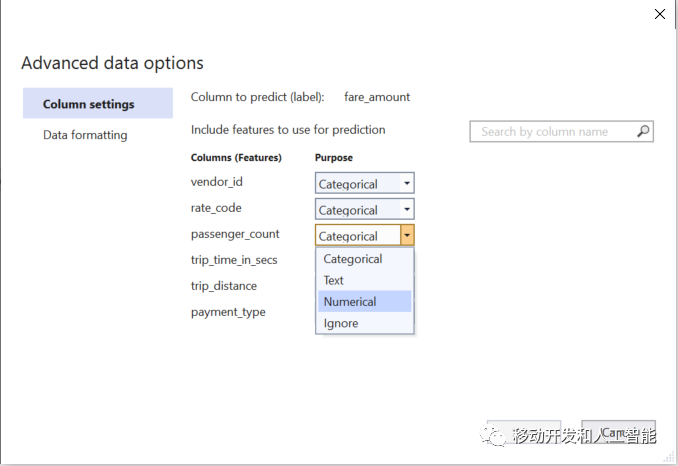
Task: Close the Advanced data options dialog
Action: click(x=660, y=14)
